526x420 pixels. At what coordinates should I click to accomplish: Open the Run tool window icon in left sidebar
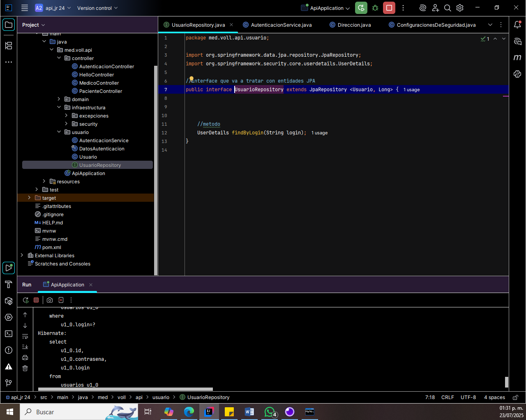(8, 268)
